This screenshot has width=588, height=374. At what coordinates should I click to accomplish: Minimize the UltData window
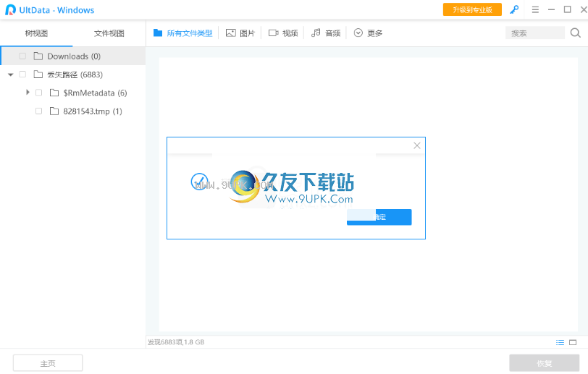click(551, 9)
